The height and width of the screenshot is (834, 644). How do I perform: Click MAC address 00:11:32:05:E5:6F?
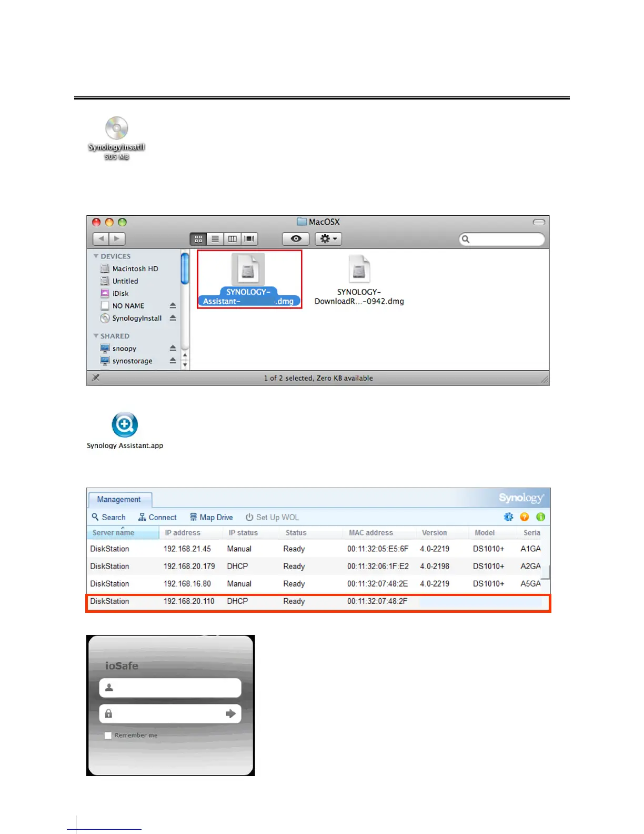click(x=378, y=549)
